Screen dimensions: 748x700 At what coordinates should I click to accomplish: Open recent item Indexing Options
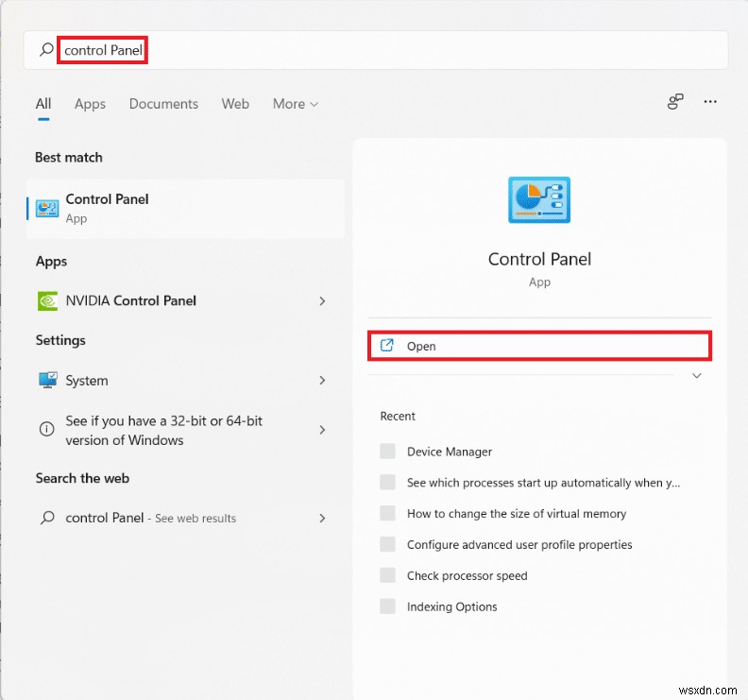pyautogui.click(x=451, y=606)
